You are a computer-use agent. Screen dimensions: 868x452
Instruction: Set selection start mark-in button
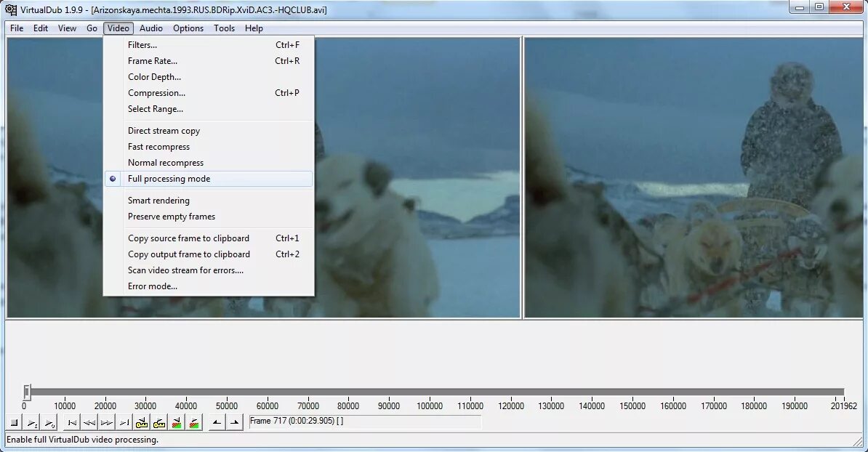tap(217, 423)
